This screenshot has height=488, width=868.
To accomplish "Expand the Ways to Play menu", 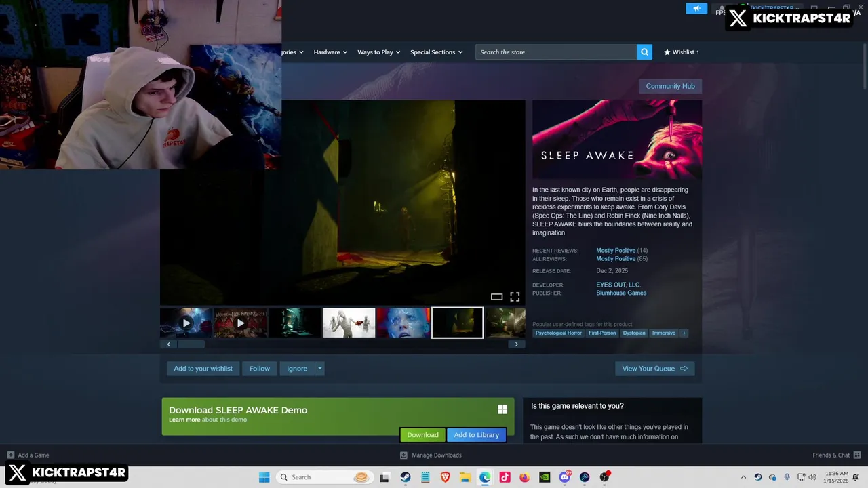I will pyautogui.click(x=378, y=52).
